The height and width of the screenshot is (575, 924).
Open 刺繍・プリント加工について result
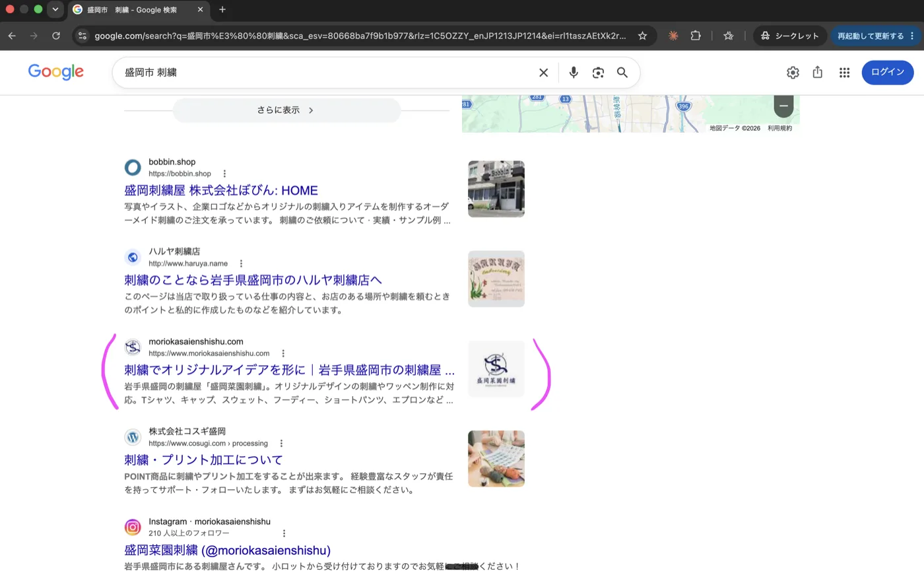click(x=203, y=459)
